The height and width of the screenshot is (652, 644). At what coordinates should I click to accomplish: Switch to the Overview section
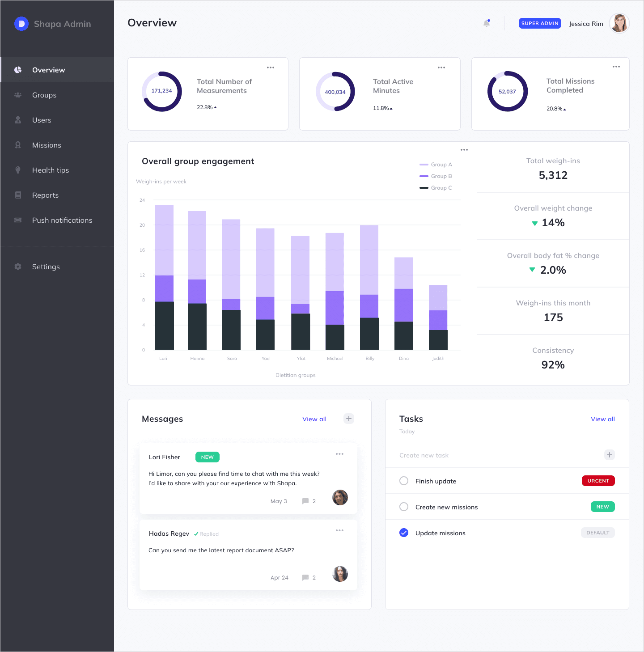tap(49, 70)
